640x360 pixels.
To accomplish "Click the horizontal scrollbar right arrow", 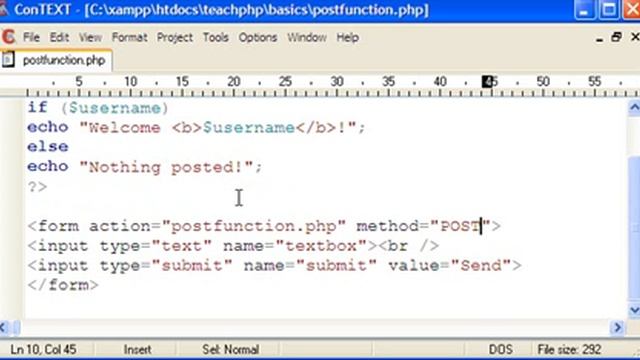I will coord(617,327).
